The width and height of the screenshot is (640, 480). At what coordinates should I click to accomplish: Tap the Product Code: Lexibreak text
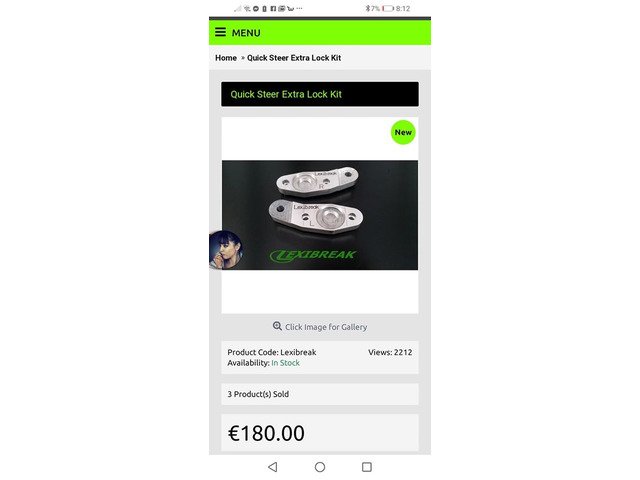(272, 352)
